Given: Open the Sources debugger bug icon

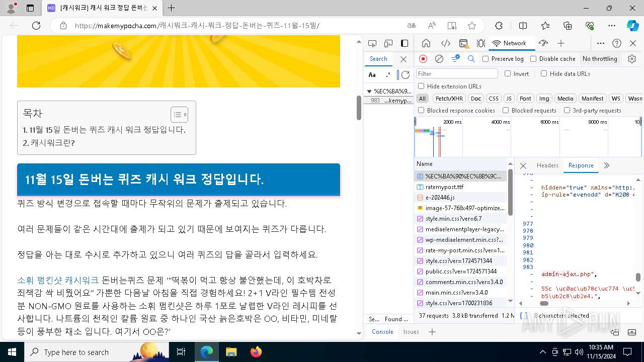Looking at the screenshot, I should (481, 43).
